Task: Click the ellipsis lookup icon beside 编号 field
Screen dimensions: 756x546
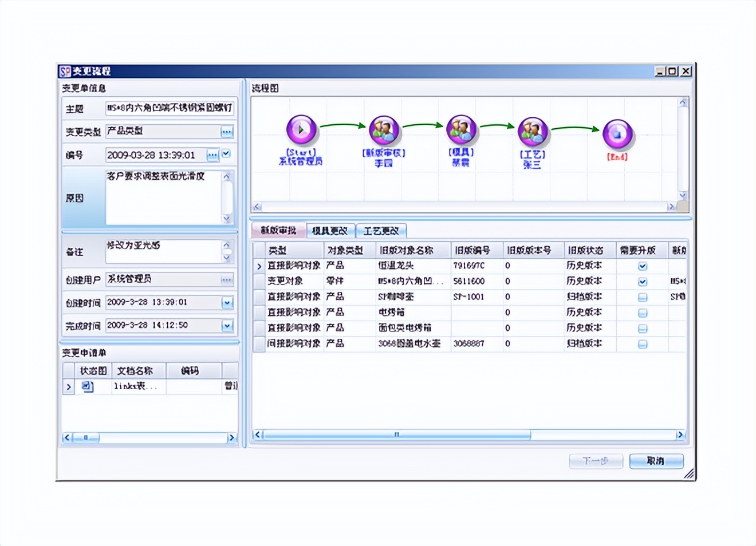Action: (x=212, y=155)
